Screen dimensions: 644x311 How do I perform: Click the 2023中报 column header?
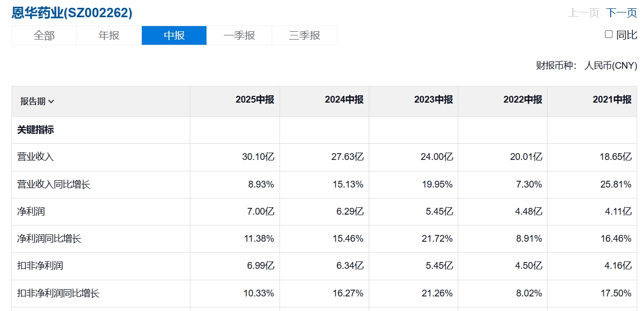[433, 99]
